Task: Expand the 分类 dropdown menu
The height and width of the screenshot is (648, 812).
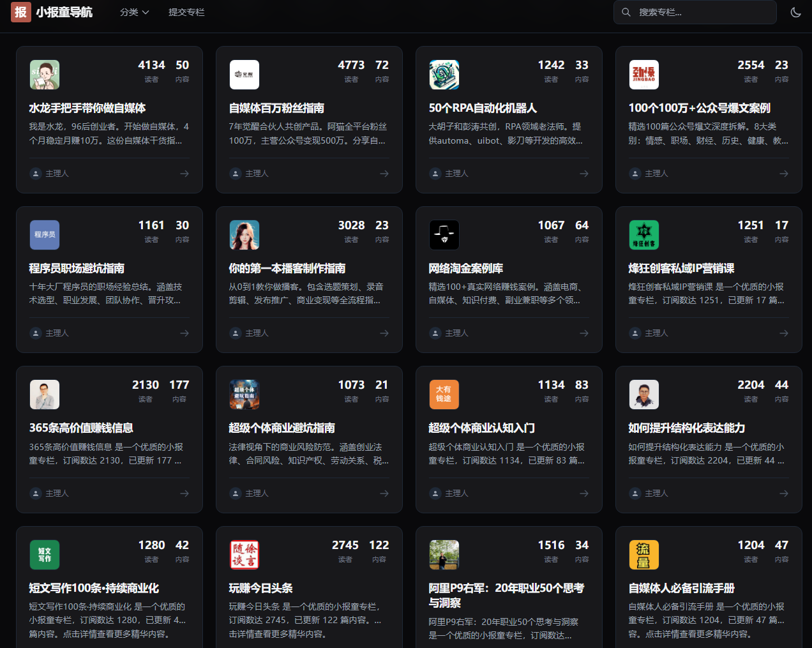Action: point(134,12)
